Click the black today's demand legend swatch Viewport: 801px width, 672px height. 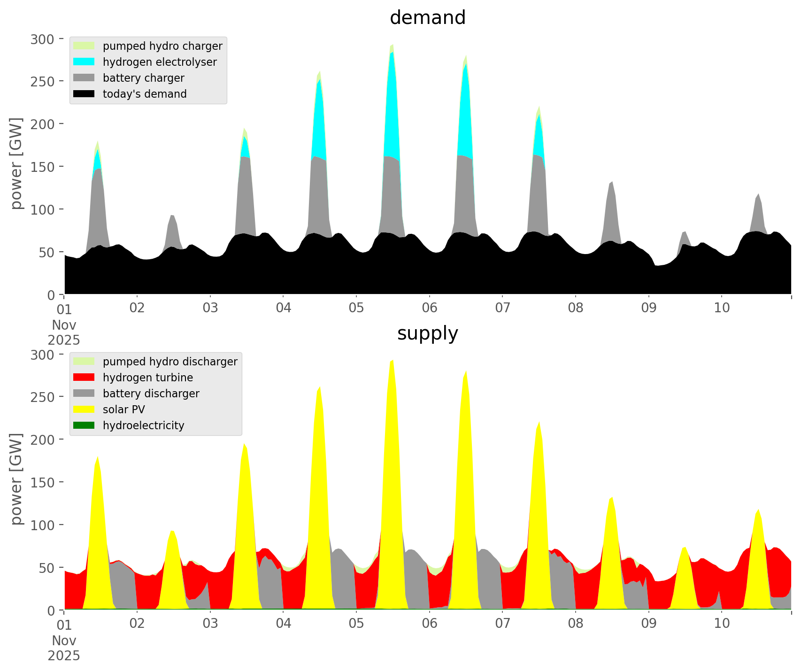(84, 94)
